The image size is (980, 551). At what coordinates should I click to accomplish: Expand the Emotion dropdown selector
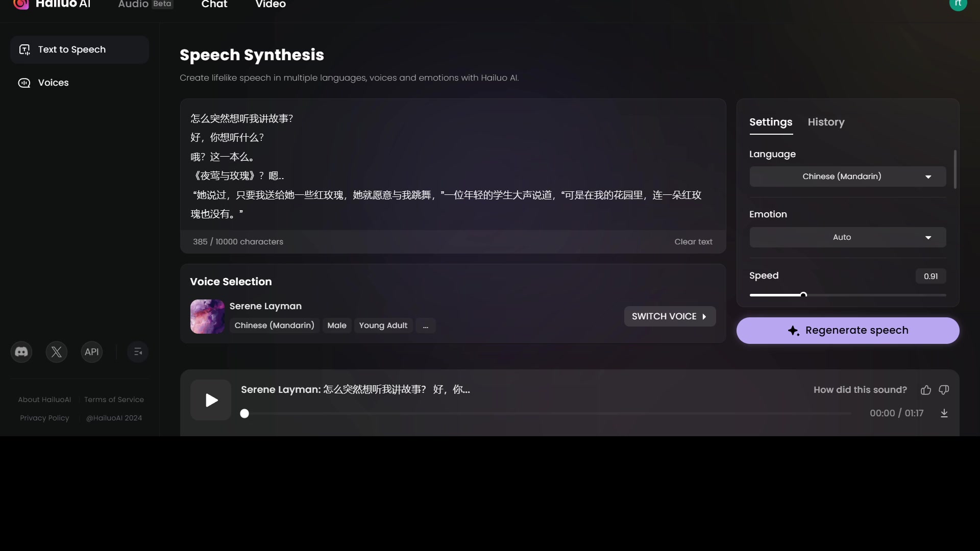click(x=848, y=237)
